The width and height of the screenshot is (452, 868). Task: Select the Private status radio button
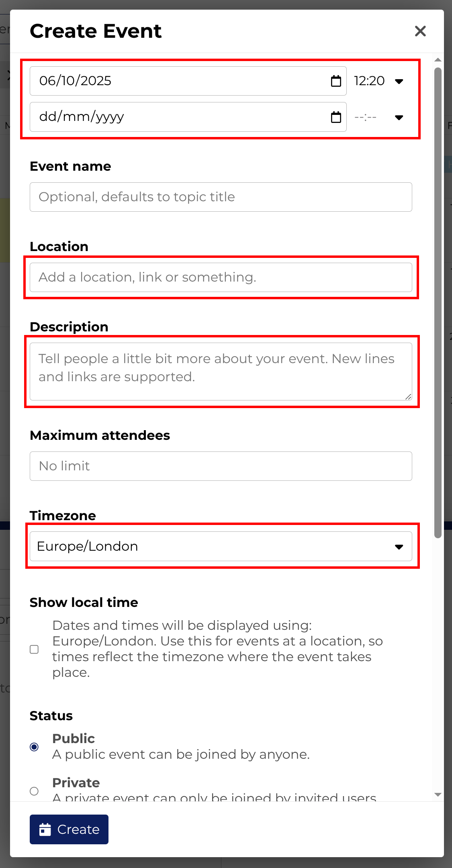point(35,791)
